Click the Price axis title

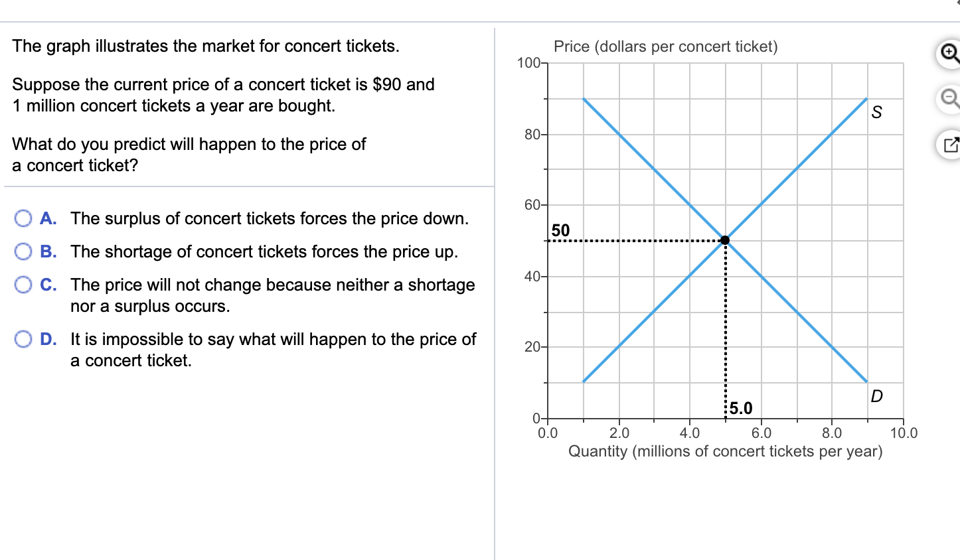(666, 46)
